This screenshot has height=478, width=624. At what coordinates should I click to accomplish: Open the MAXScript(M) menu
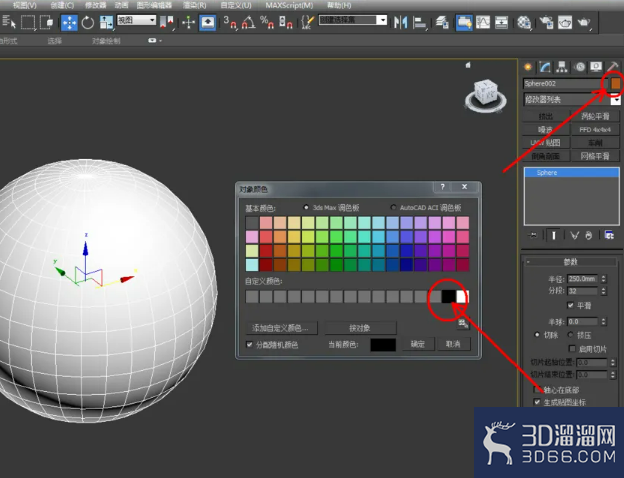289,6
